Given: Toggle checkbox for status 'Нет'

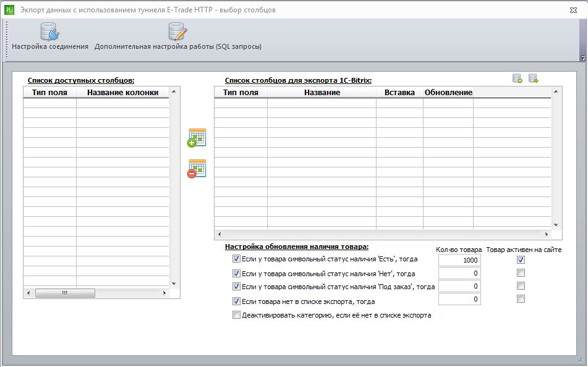Looking at the screenshot, I should [236, 273].
